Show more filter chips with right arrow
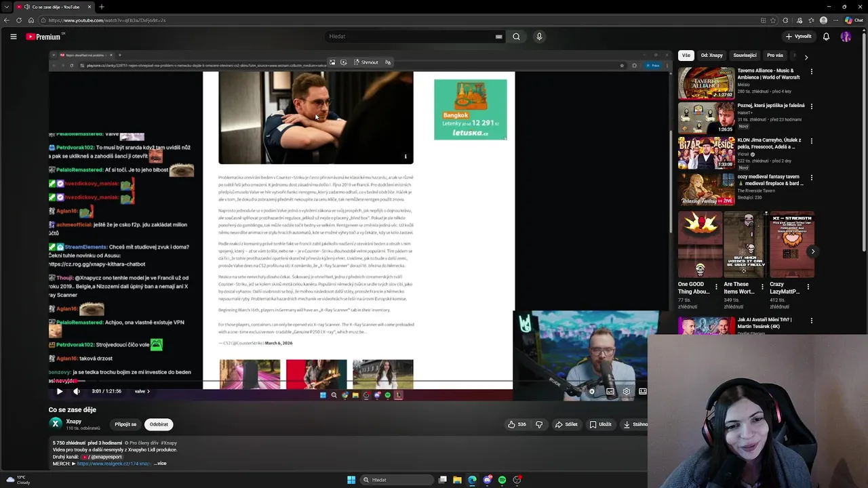Viewport: 868px width, 488px height. pyautogui.click(x=806, y=57)
